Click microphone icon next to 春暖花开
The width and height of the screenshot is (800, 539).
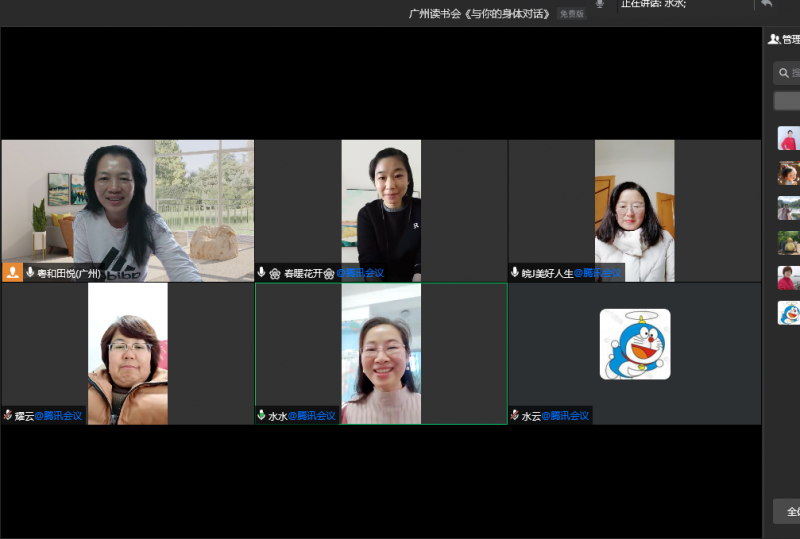click(x=262, y=273)
